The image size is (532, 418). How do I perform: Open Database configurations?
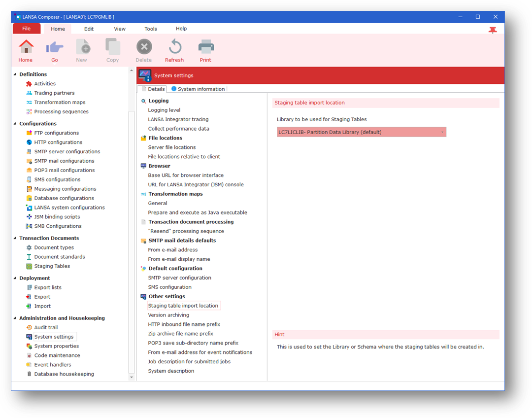[x=64, y=198]
